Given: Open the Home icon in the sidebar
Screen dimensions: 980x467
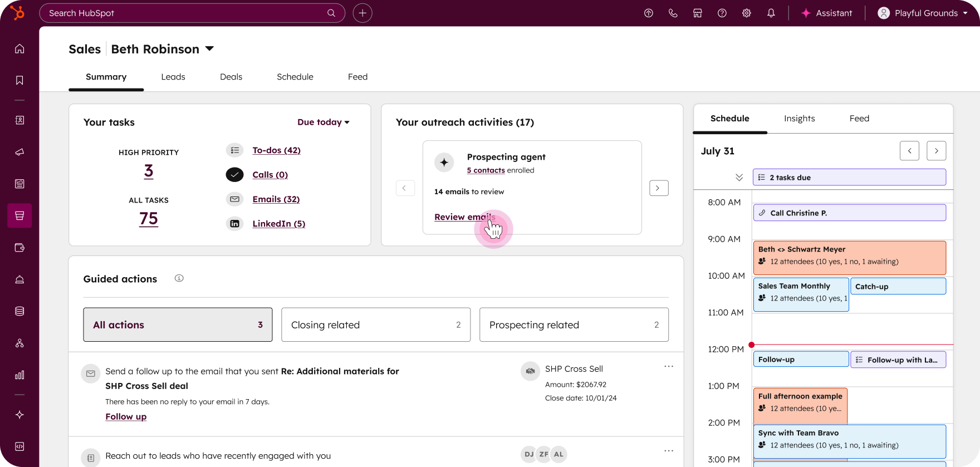Looking at the screenshot, I should pyautogui.click(x=19, y=49).
